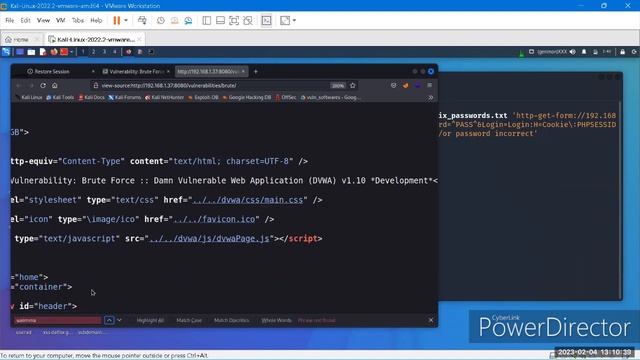Click the stretch guest display icon
640x360 pixels.
[x=285, y=20]
